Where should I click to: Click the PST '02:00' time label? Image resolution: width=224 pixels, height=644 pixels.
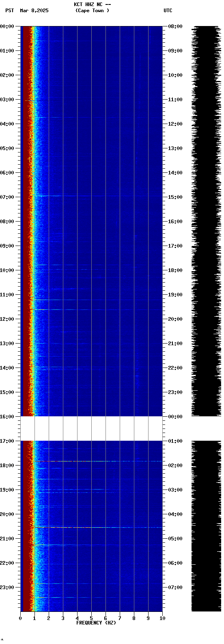7,75
